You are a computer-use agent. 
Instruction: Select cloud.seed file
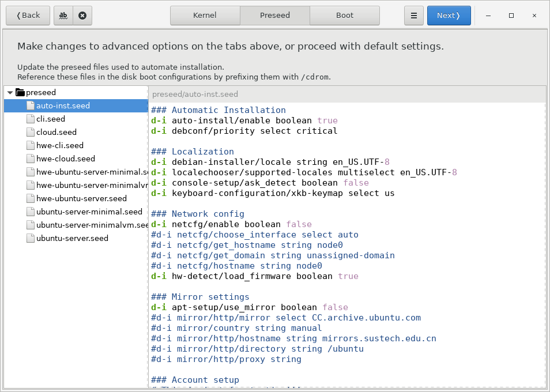point(76,132)
